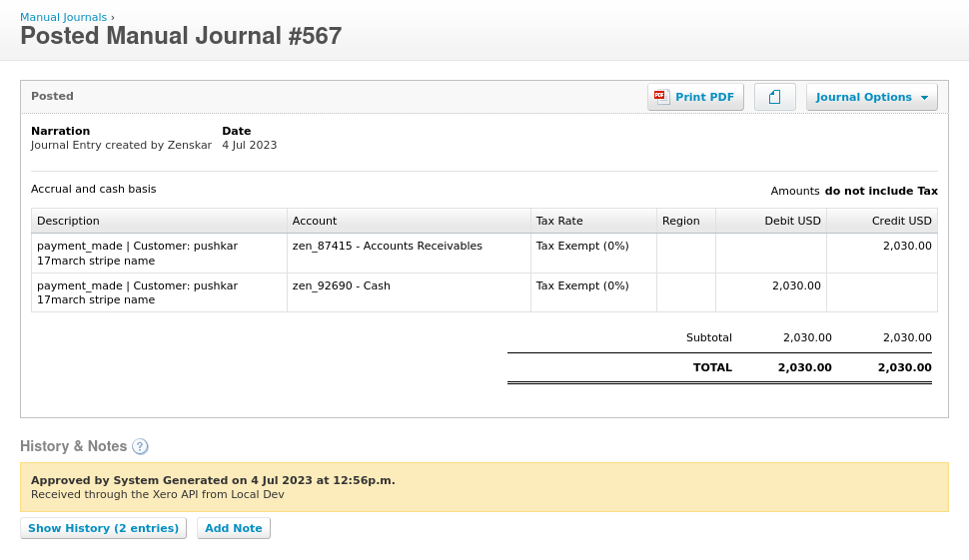Open the History & Notes help icon
969x560 pixels.
(x=140, y=446)
